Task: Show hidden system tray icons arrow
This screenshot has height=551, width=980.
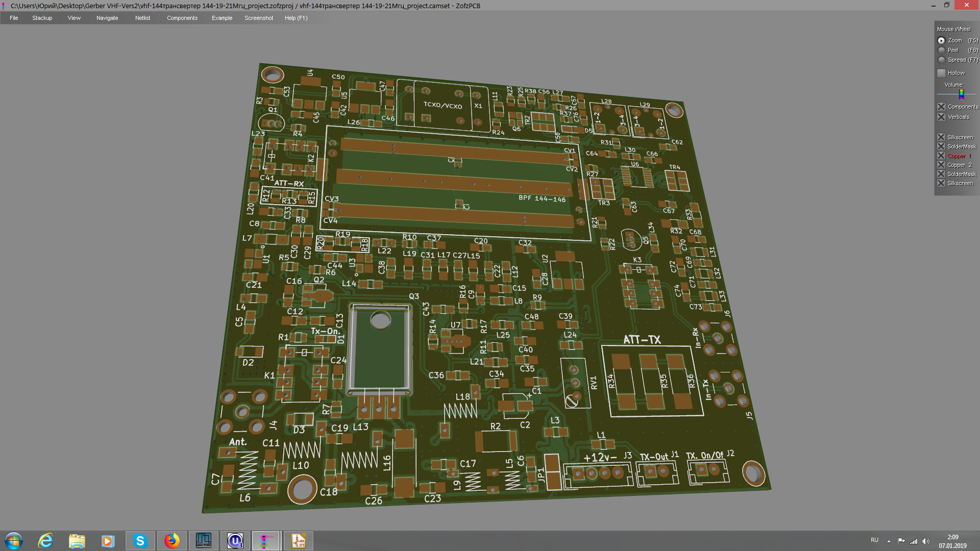Action: pos(889,541)
